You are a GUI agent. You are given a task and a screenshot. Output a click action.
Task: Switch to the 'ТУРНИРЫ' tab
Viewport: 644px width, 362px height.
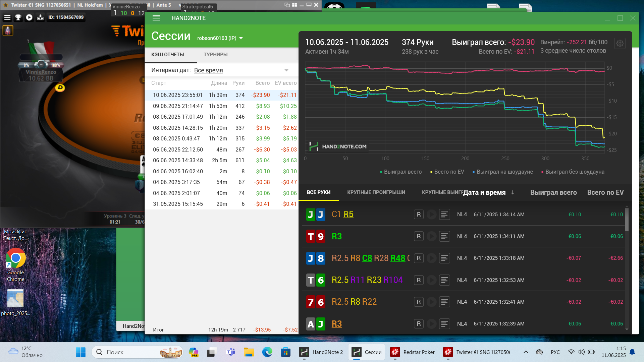point(215,55)
